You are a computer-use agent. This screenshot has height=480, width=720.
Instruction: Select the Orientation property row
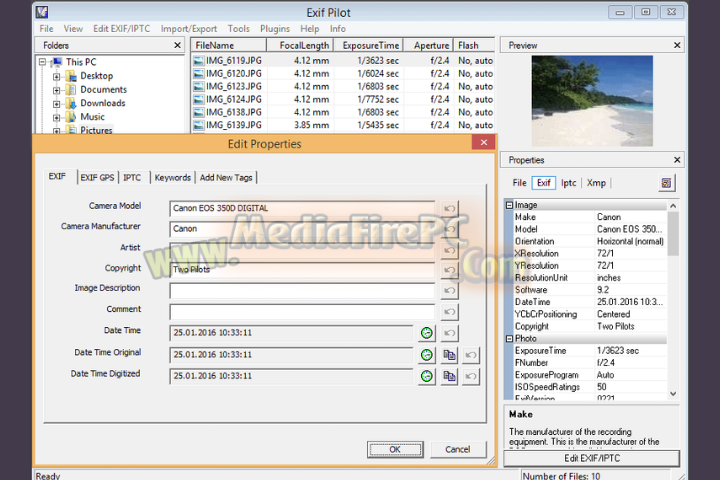[x=590, y=242]
